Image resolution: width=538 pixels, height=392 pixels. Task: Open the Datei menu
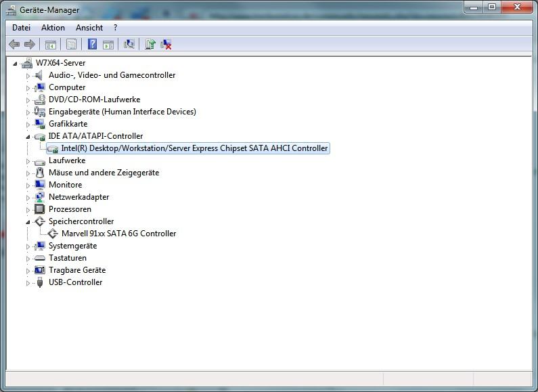21,28
